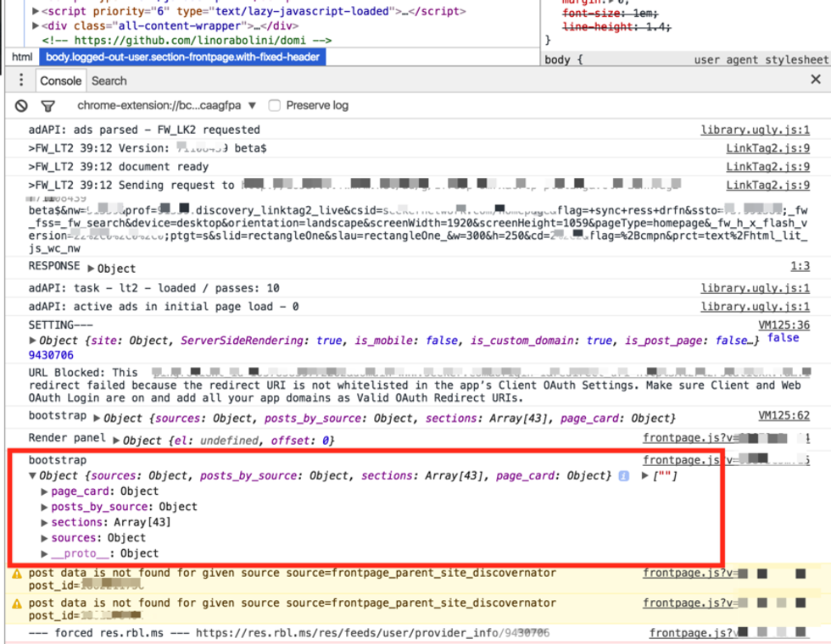Viewport: 831px width, 644px height.
Task: Select the html breadcrumb element
Action: tap(22, 57)
